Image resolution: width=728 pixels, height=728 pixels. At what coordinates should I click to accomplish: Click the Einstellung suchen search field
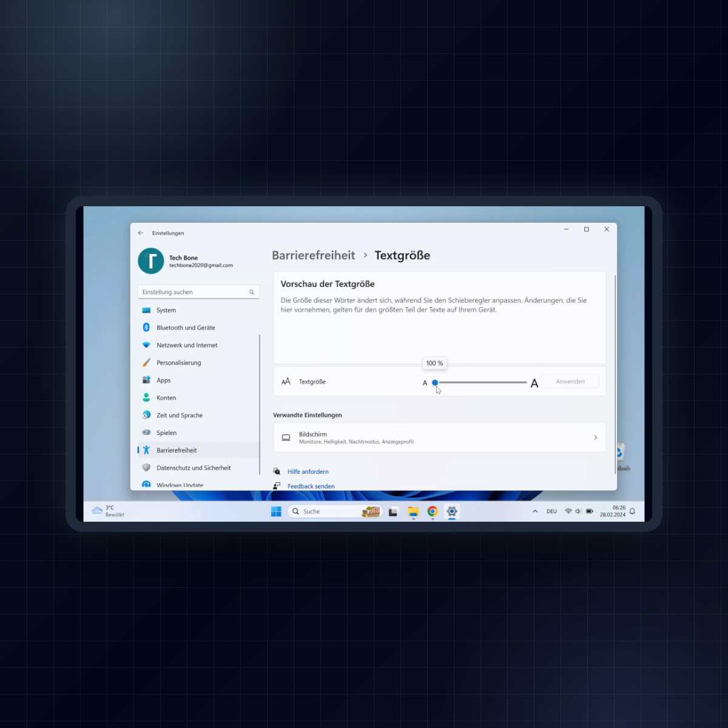pyautogui.click(x=198, y=292)
